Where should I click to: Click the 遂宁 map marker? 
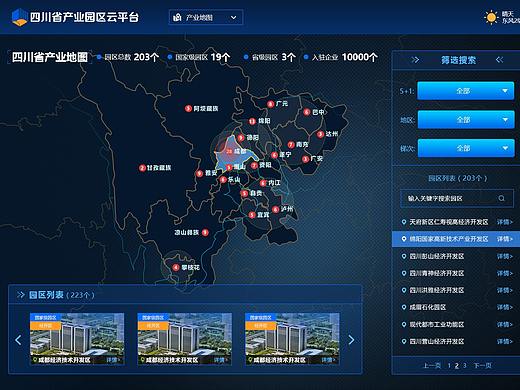pyautogui.click(x=274, y=155)
